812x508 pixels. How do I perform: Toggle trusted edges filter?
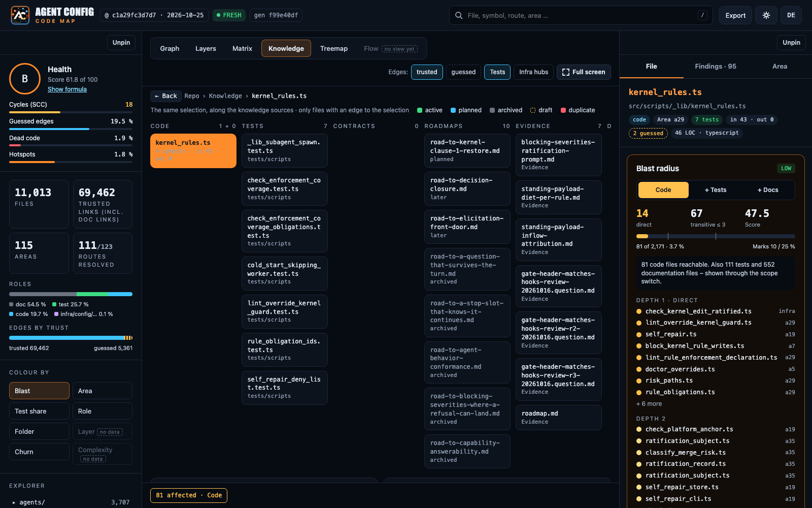pyautogui.click(x=427, y=72)
